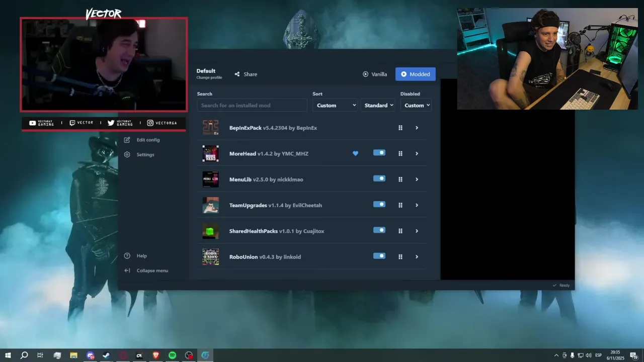
Task: Click the Help question mark icon
Action: 127,256
